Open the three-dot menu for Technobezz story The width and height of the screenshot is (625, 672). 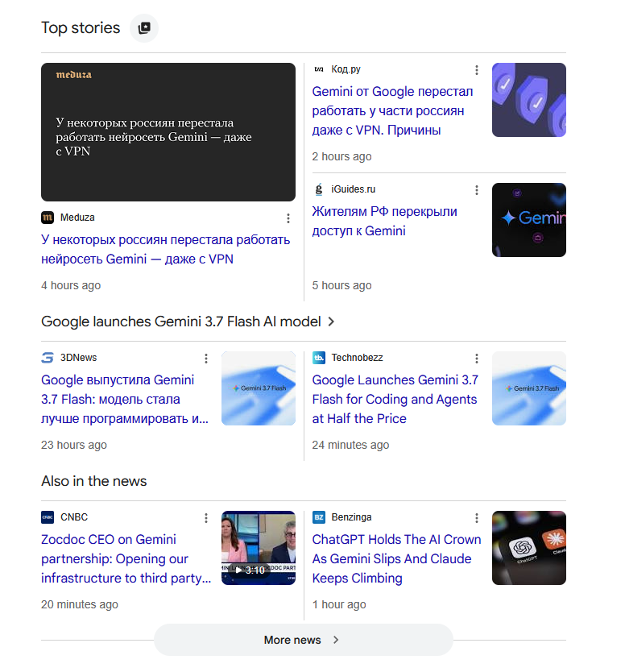click(477, 359)
